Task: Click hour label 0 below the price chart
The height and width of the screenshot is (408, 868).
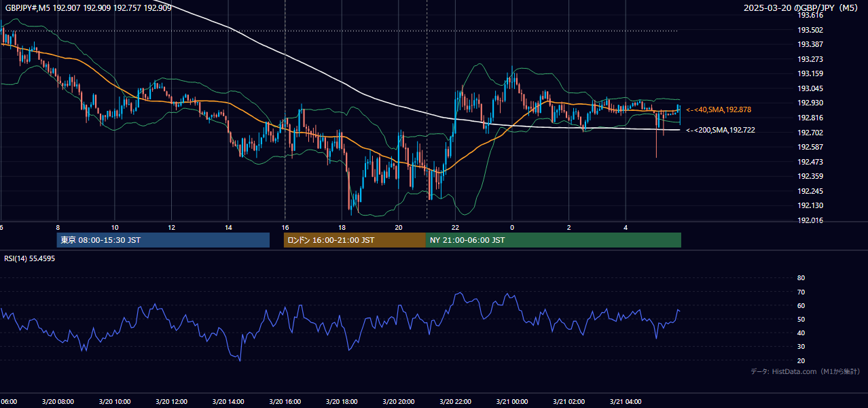Action: pyautogui.click(x=512, y=227)
